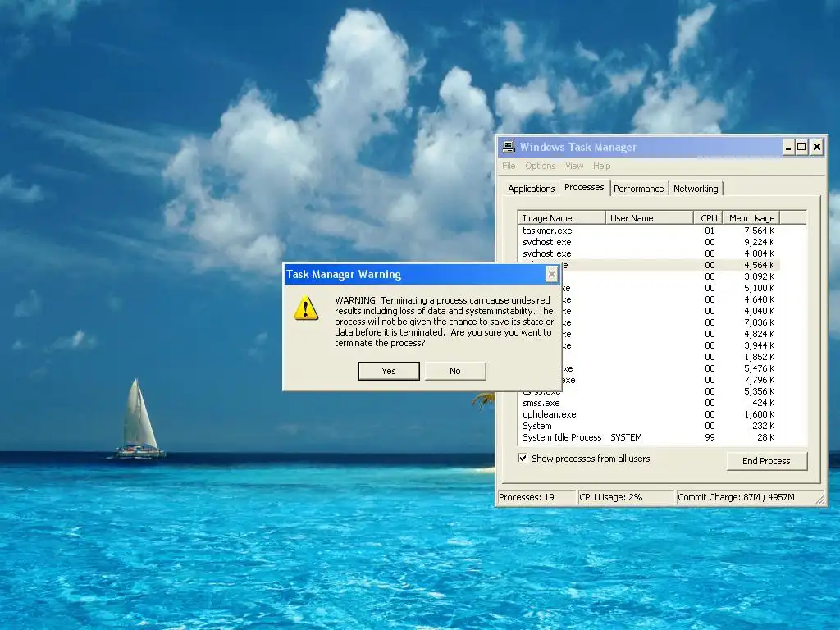Switch to the Performance tab
840x630 pixels.
[x=638, y=189]
